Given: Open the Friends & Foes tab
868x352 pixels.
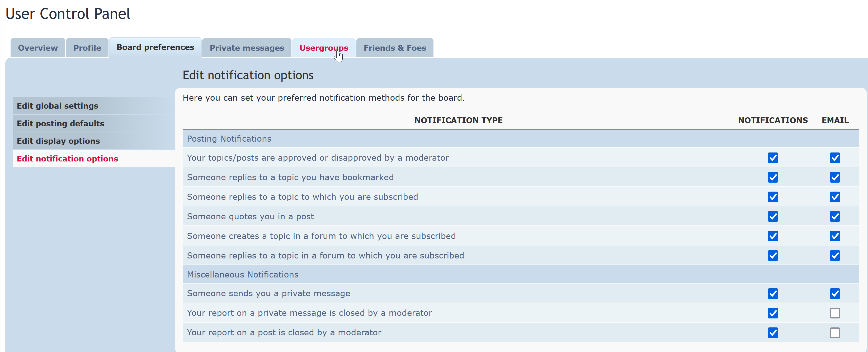Looking at the screenshot, I should [x=395, y=48].
